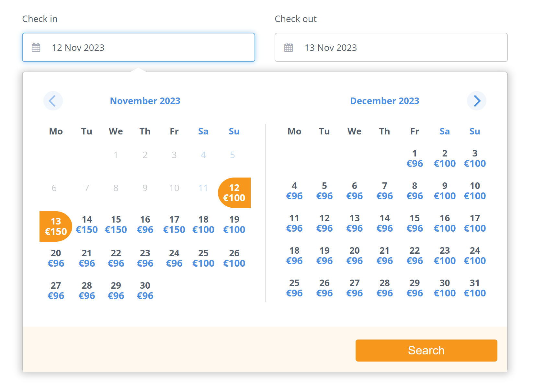Pick November 16 at €96
Viewport: 534px width, 392px height.
coord(145,225)
